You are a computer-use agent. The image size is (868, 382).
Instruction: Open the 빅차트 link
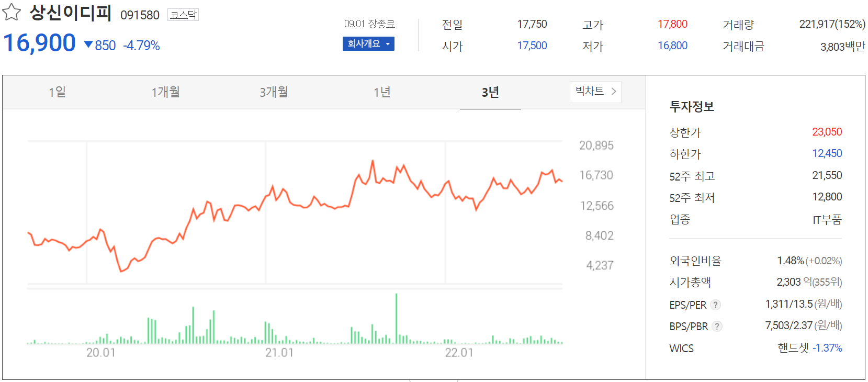(595, 92)
